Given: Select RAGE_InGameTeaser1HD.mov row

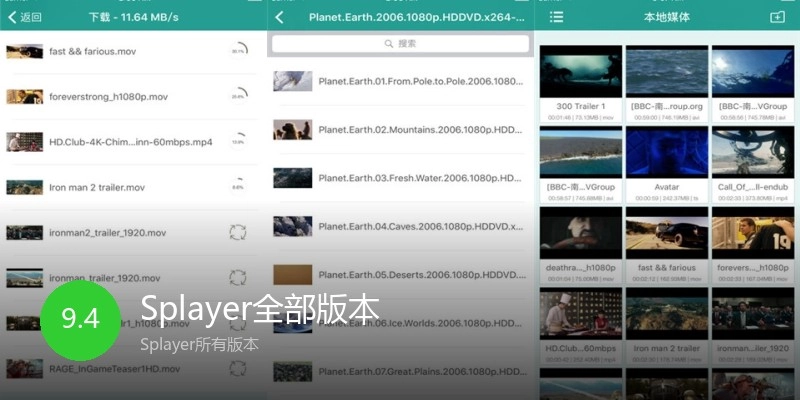Looking at the screenshot, I should tap(133, 368).
